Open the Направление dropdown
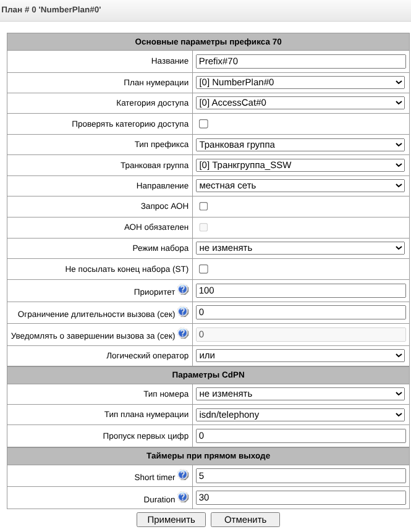 click(x=300, y=185)
